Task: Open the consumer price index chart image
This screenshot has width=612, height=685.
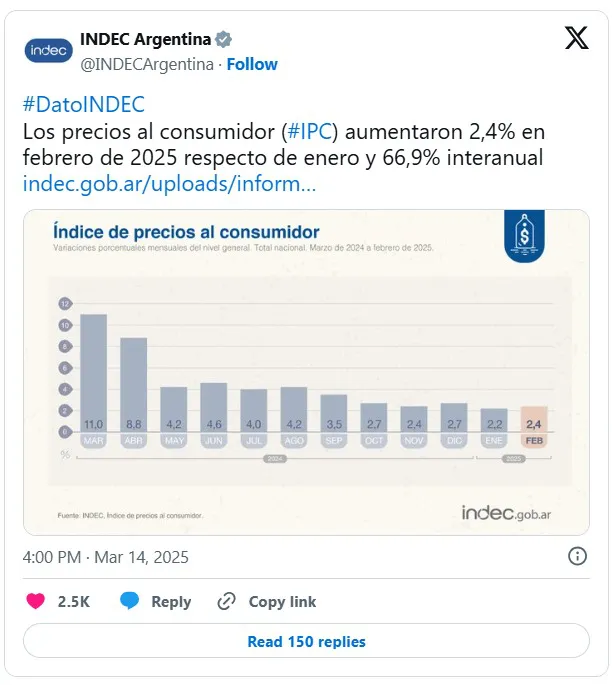Action: (306, 372)
